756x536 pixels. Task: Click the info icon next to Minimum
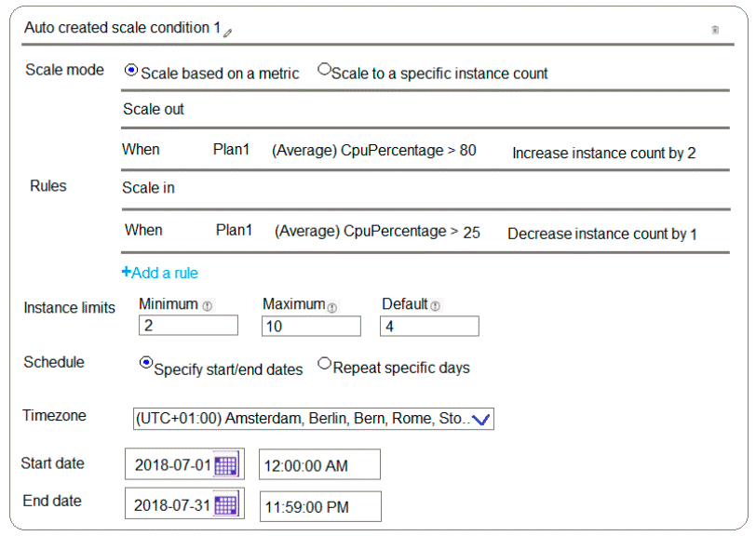[207, 305]
